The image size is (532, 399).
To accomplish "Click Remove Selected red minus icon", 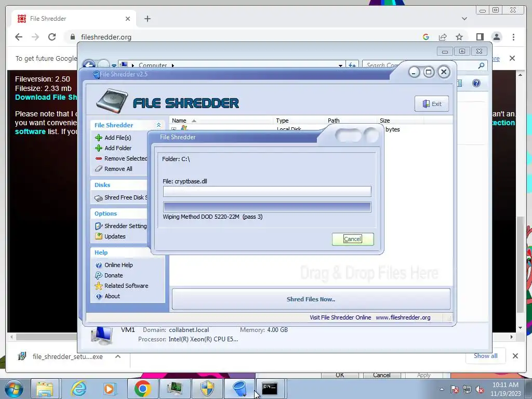I will (x=99, y=158).
